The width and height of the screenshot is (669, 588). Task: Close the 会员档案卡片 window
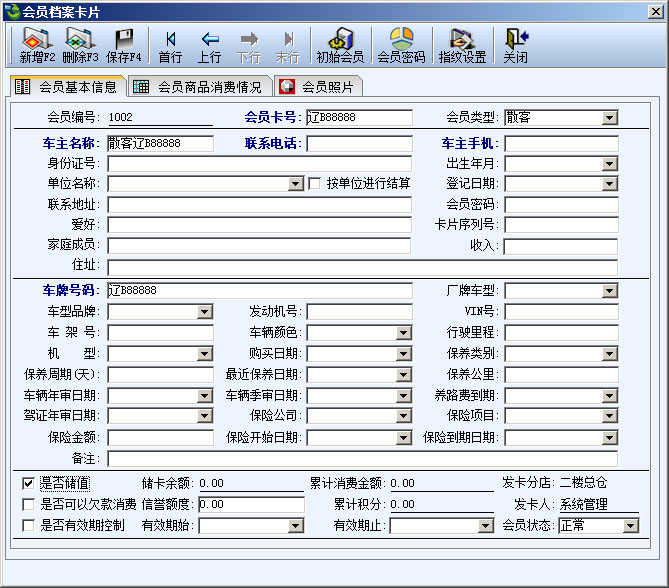[x=655, y=12]
